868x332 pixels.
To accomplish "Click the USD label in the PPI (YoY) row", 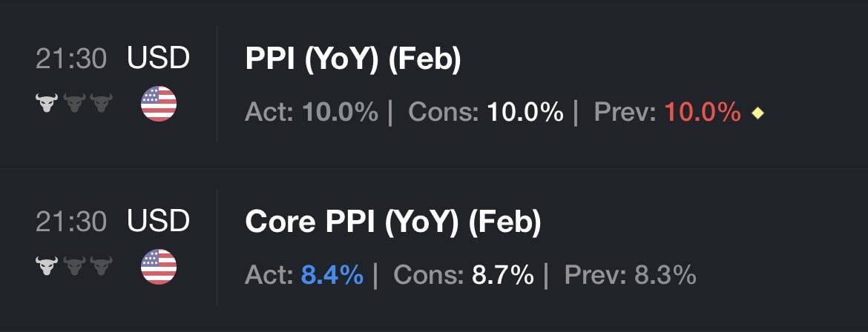I will click(x=159, y=59).
